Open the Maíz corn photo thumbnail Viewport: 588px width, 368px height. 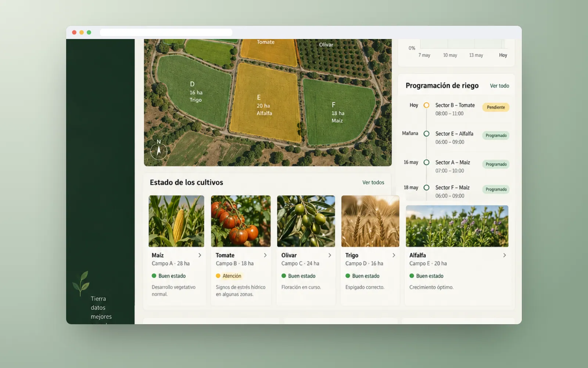176,221
